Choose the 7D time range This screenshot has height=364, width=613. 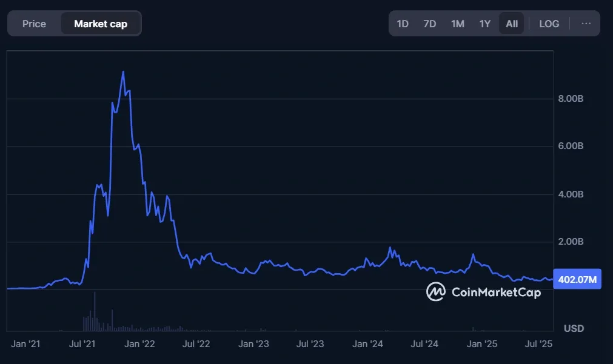pos(430,24)
